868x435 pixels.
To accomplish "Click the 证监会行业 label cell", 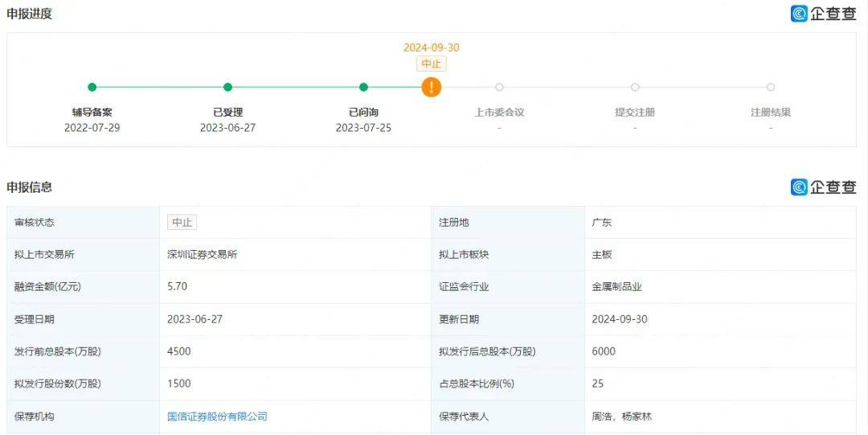I will (508, 287).
